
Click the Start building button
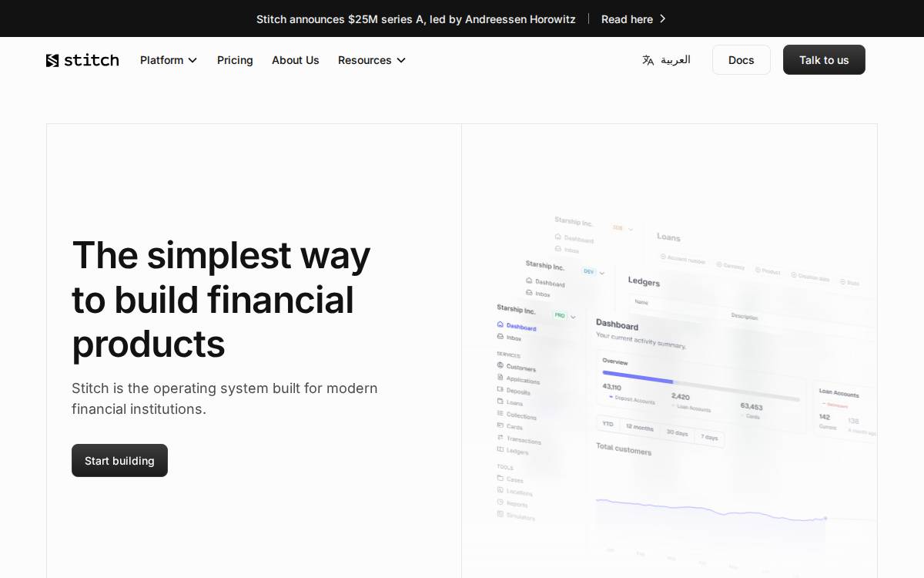[x=119, y=460]
